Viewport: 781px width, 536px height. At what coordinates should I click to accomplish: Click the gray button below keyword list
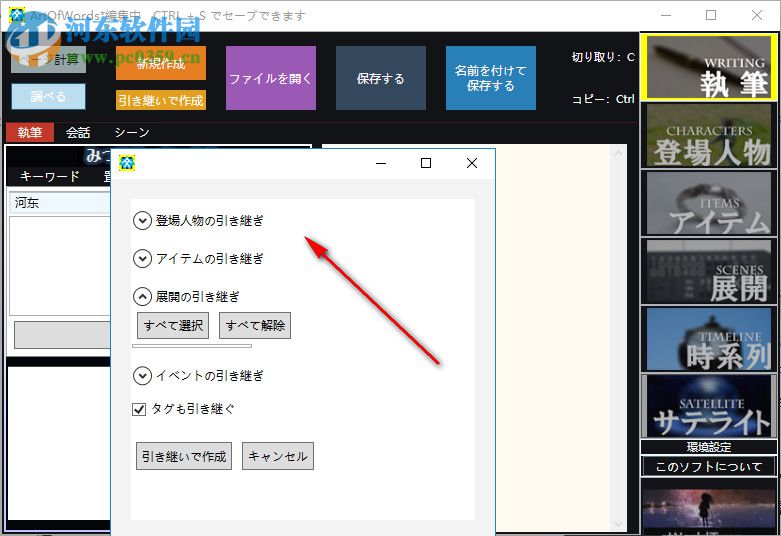tap(62, 335)
